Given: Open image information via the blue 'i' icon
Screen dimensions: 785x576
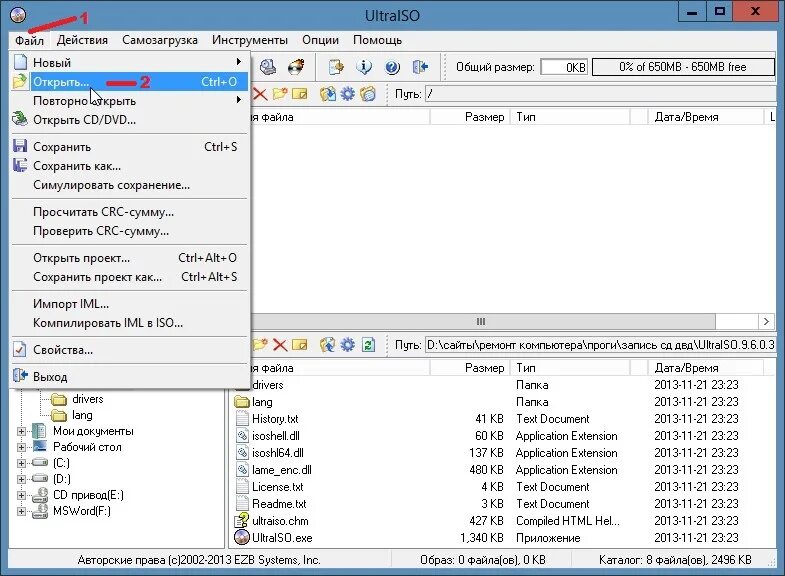Looking at the screenshot, I should pos(364,67).
